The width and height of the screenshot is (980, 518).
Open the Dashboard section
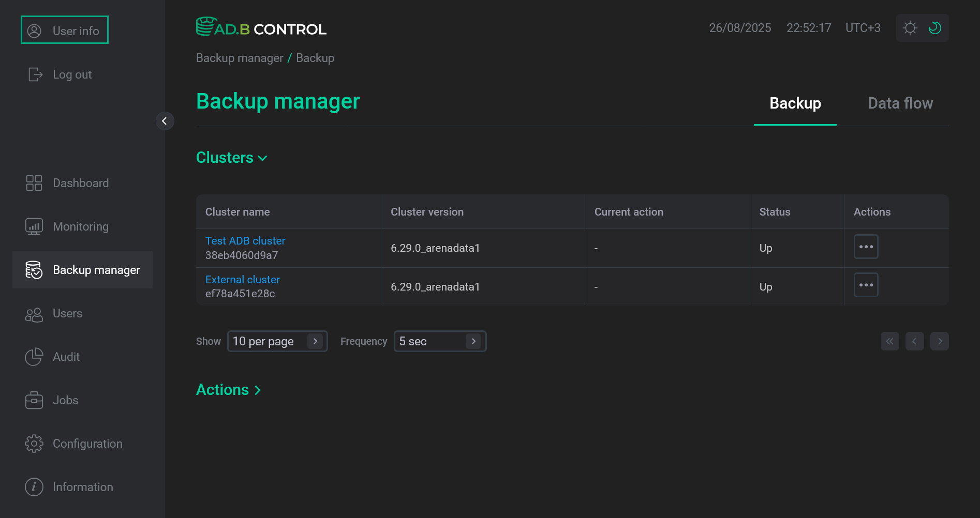[81, 182]
